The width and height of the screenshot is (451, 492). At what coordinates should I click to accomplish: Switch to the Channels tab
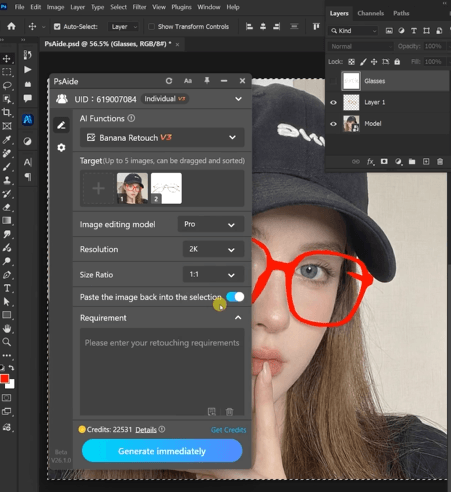coord(370,13)
